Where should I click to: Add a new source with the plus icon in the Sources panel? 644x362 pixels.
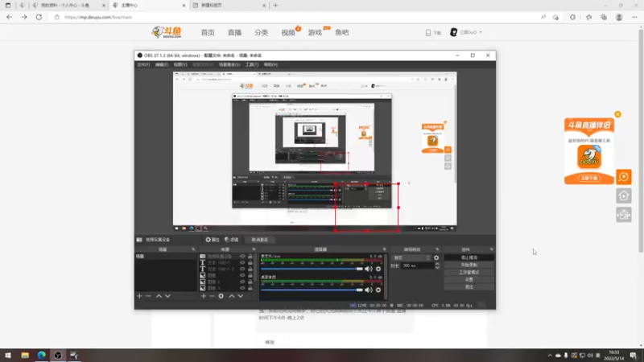click(204, 296)
